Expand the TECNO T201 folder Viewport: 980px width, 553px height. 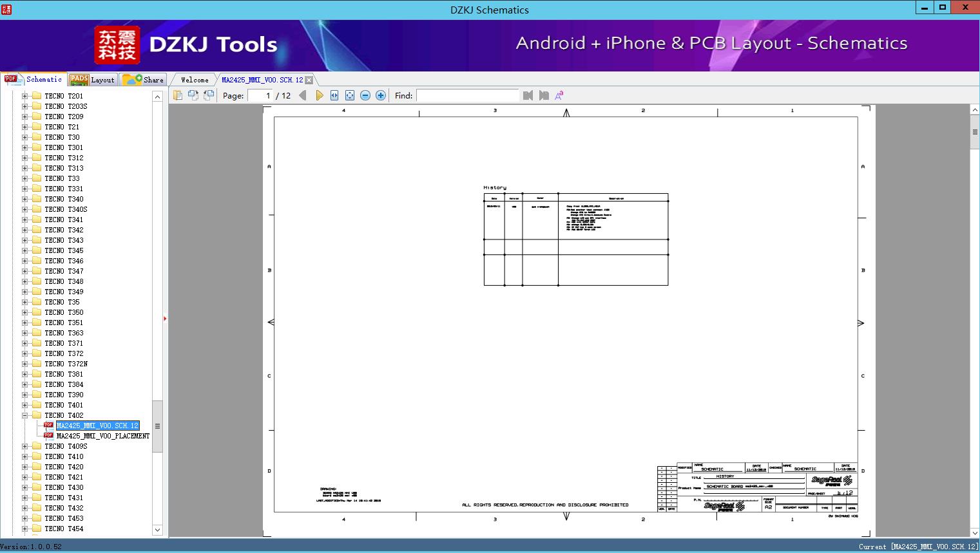click(x=25, y=96)
